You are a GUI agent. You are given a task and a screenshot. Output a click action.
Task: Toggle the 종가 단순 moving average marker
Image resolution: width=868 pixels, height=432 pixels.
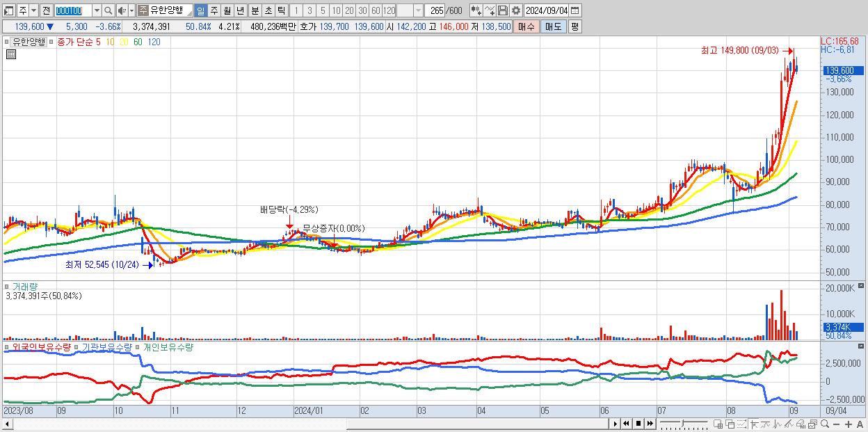click(52, 42)
